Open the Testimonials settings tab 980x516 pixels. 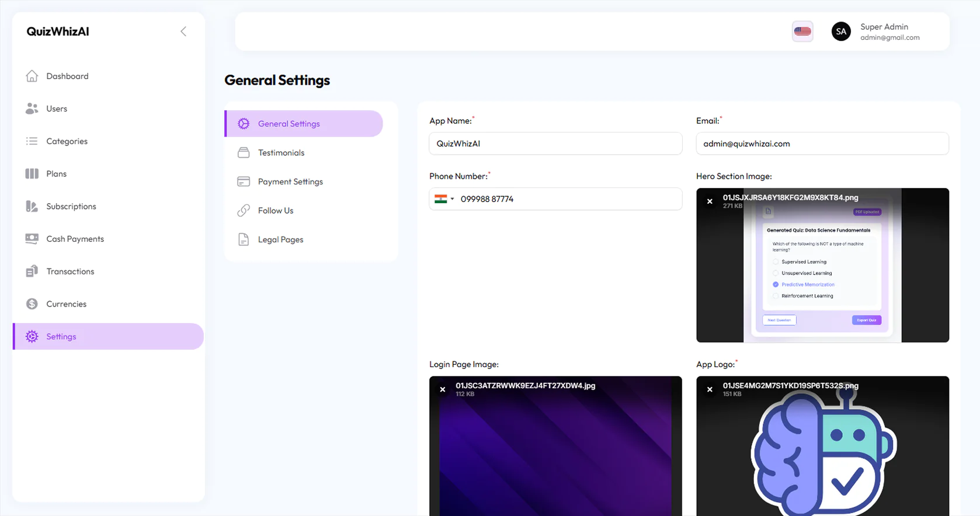[281, 153]
